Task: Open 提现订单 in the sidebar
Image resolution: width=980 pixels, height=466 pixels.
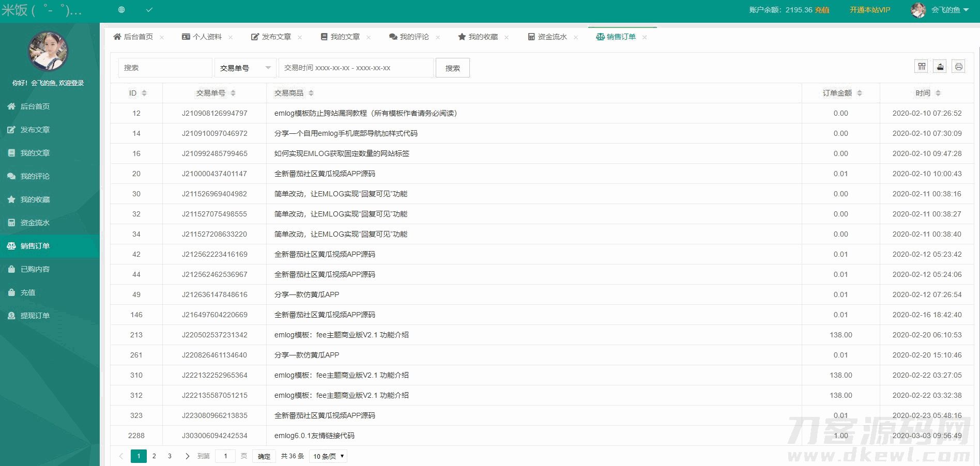Action: click(x=35, y=316)
